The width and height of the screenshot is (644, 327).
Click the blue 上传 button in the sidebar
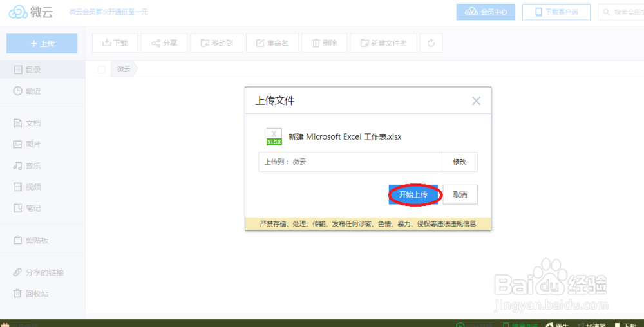42,44
